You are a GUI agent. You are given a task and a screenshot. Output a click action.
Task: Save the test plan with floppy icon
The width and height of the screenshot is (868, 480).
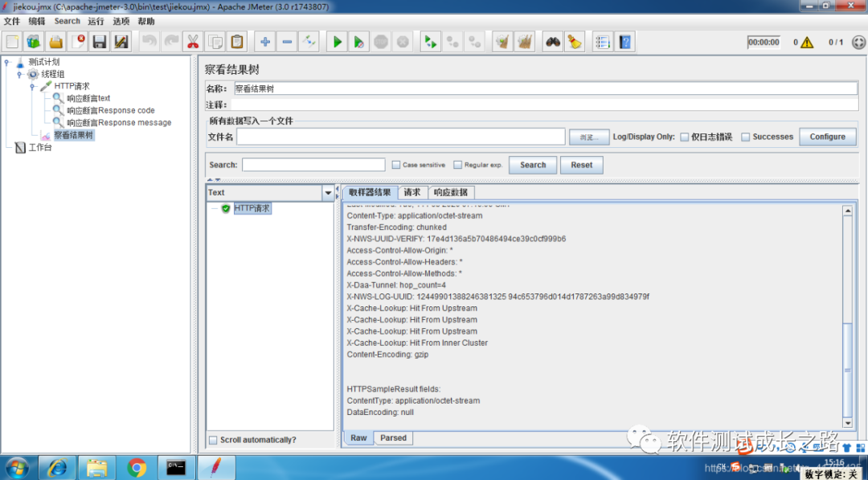(x=100, y=42)
